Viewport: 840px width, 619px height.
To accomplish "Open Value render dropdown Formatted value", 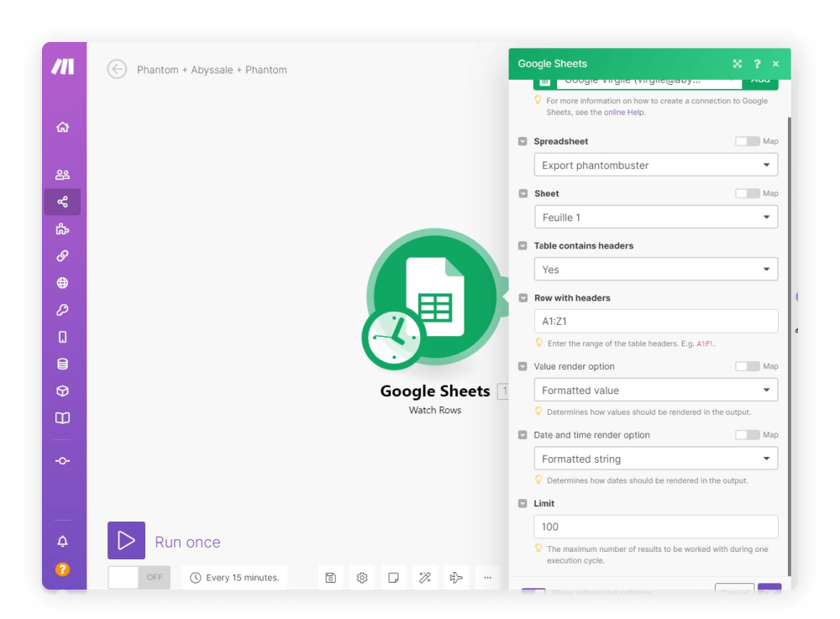I will pyautogui.click(x=656, y=391).
